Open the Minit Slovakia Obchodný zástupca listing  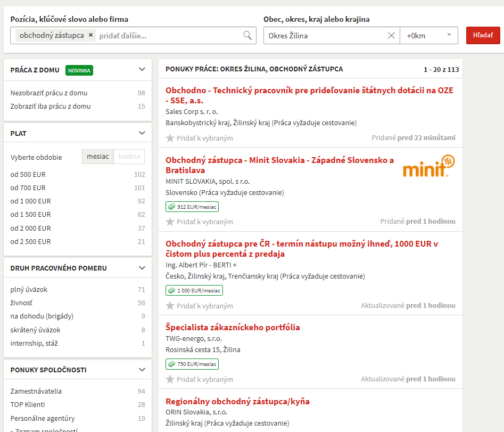coord(279,165)
